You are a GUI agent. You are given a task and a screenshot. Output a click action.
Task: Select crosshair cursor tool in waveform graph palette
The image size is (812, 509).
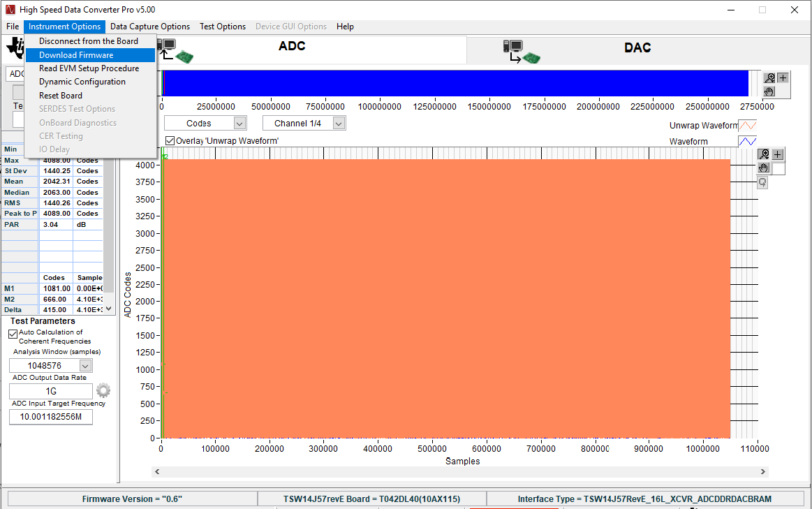pos(777,154)
